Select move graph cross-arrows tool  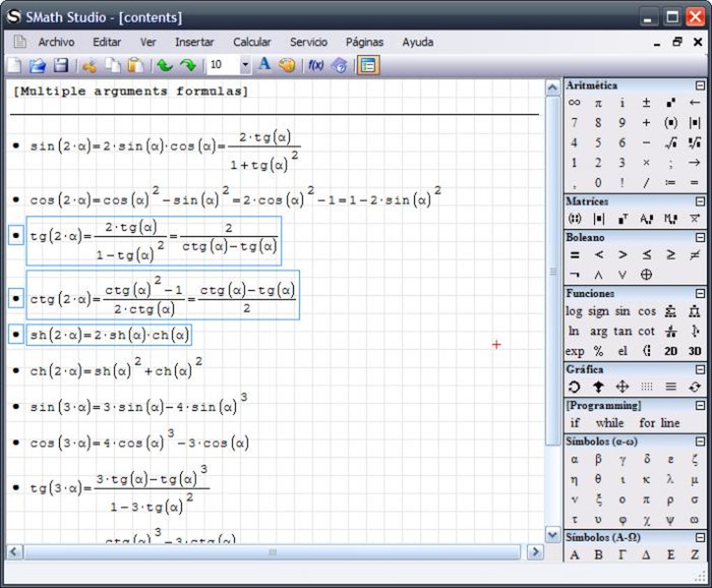click(x=622, y=387)
